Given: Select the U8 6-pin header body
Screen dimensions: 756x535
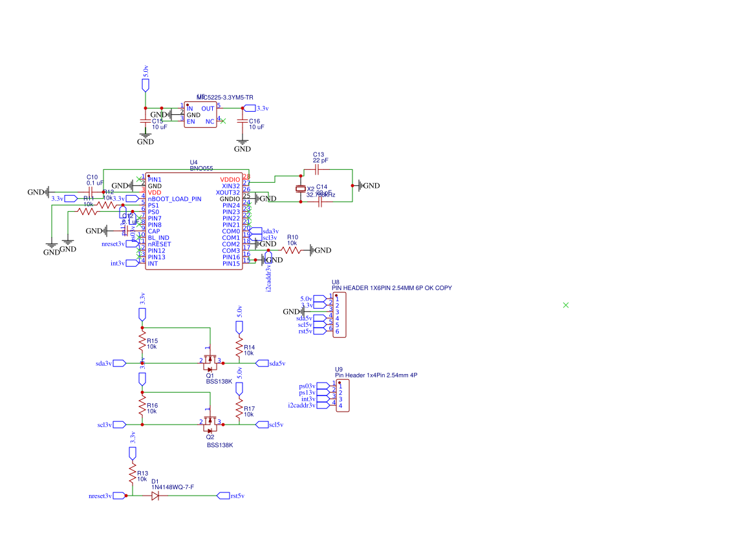Looking at the screenshot, I should pyautogui.click(x=340, y=315).
